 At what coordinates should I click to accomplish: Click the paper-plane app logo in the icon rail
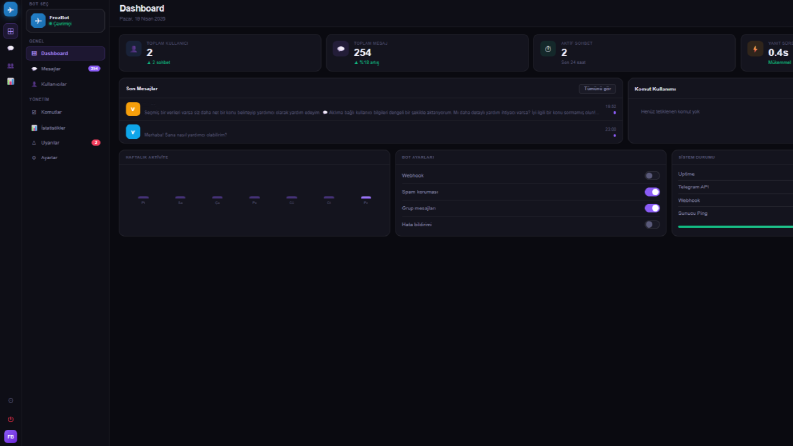point(11,10)
